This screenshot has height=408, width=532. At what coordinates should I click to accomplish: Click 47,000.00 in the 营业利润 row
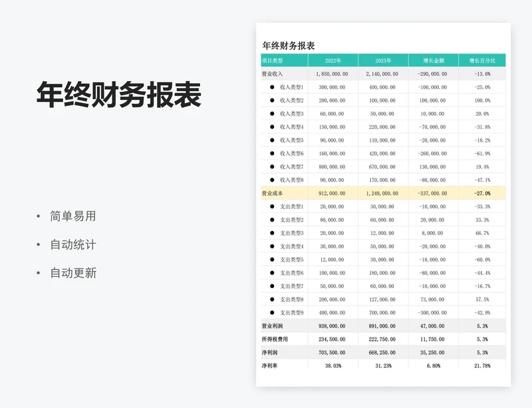tap(432, 325)
